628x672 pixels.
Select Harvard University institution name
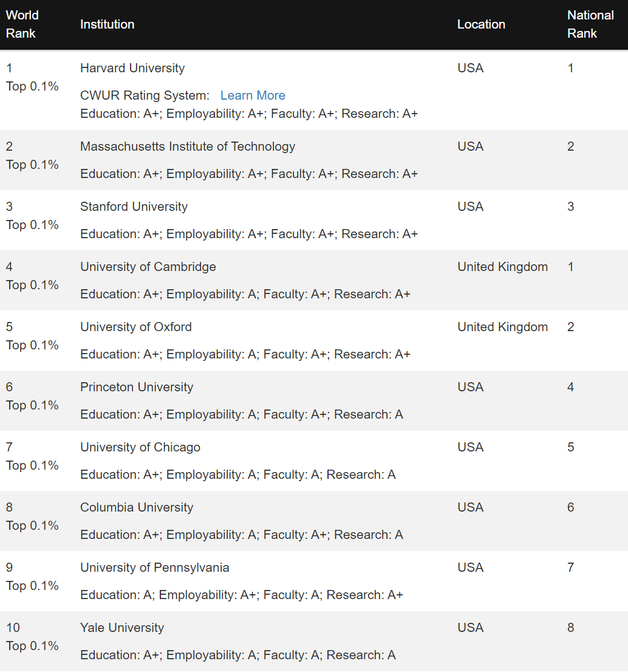(132, 68)
